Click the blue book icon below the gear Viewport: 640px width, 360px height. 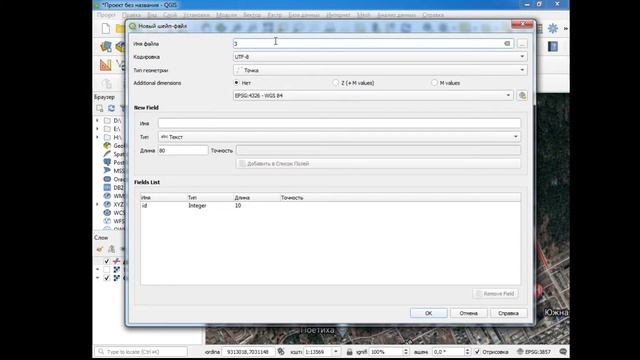[553, 47]
